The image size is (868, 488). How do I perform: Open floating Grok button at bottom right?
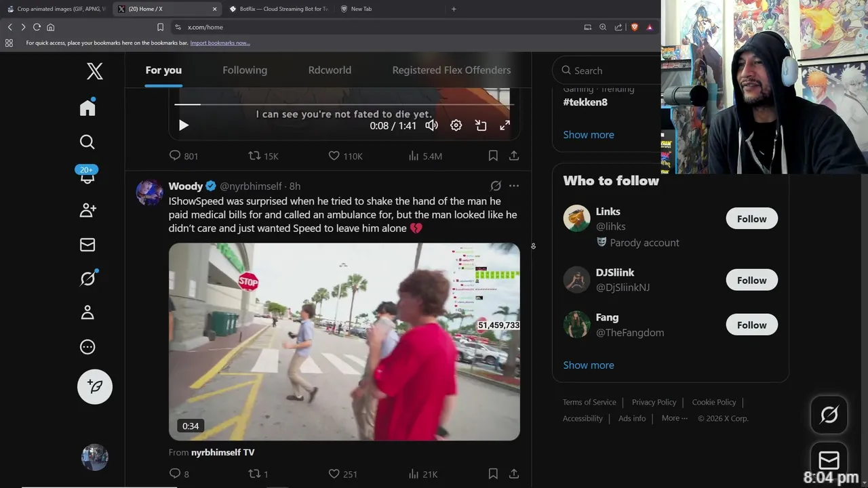tap(829, 415)
